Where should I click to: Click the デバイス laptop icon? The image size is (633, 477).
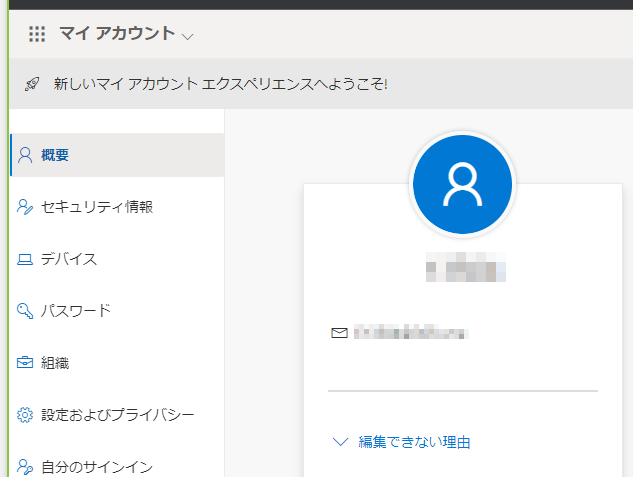(x=26, y=260)
